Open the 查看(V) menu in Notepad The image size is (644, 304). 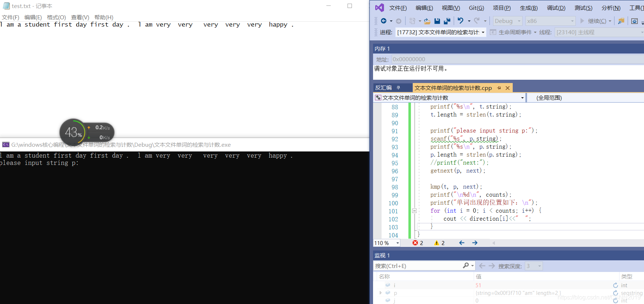(80, 17)
